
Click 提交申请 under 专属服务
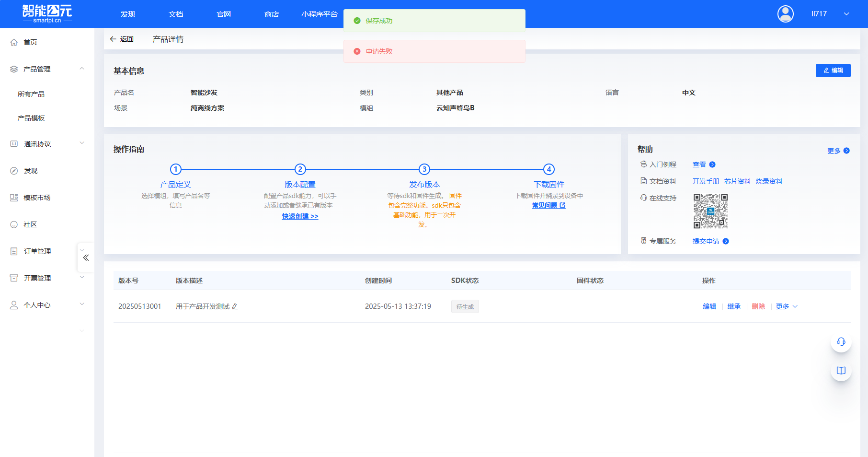pos(706,241)
